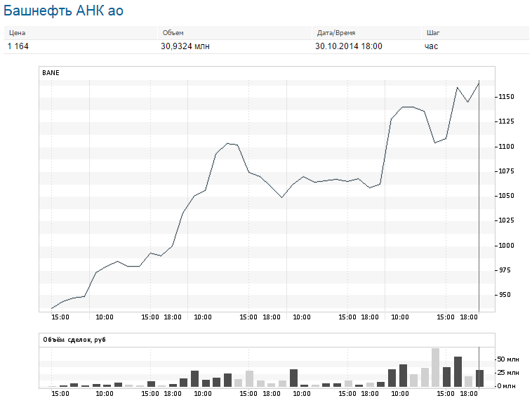This screenshot has width=532, height=417.
Task: Click the last dark volume bar at cursor line
Action: click(479, 378)
